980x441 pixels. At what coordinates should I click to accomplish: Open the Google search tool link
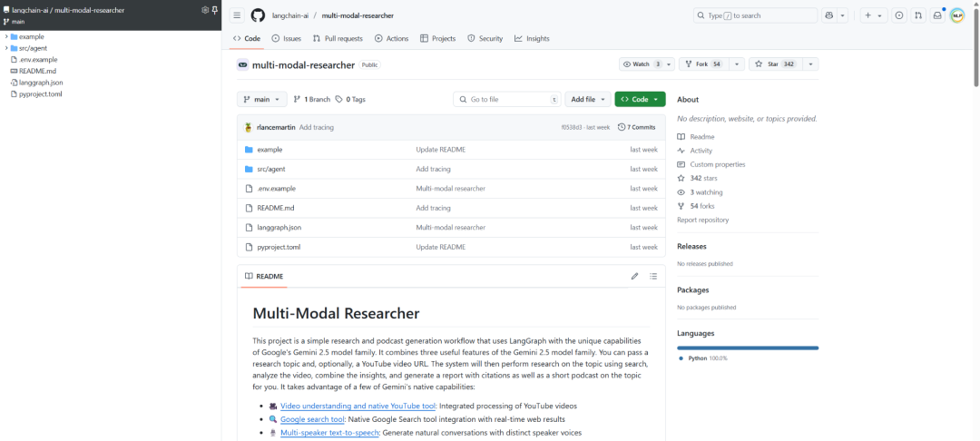(x=312, y=419)
